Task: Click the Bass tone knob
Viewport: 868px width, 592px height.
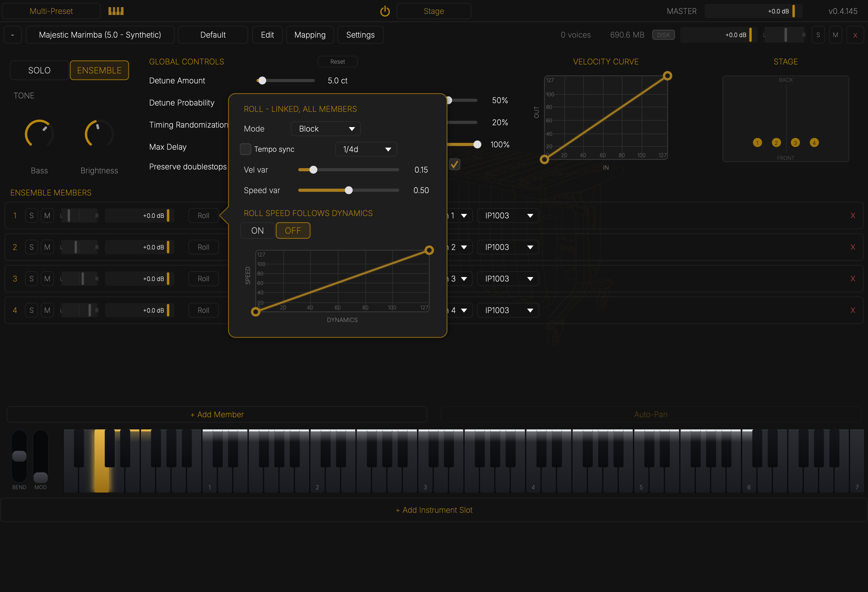Action: pos(39,134)
